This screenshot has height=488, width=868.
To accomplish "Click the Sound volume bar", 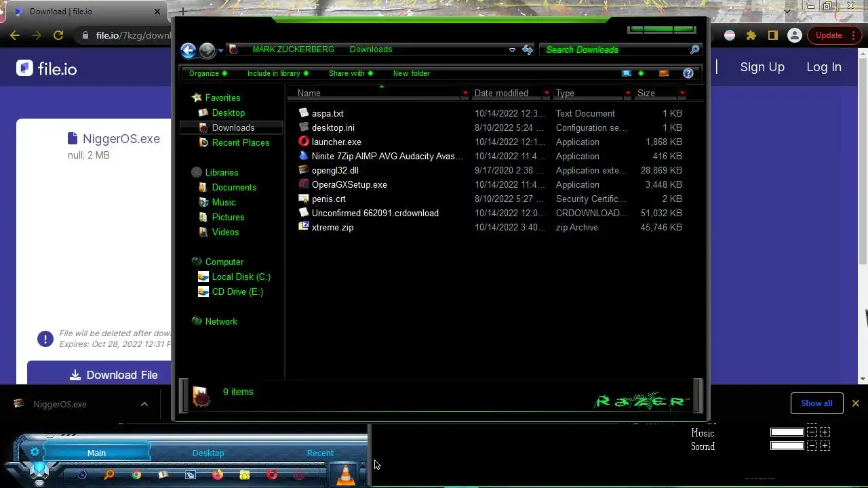I will point(787,446).
